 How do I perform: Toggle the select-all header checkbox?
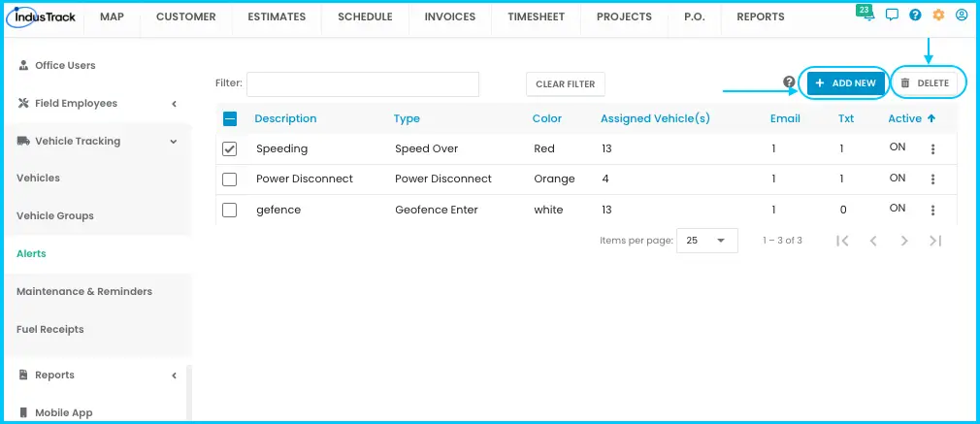229,118
